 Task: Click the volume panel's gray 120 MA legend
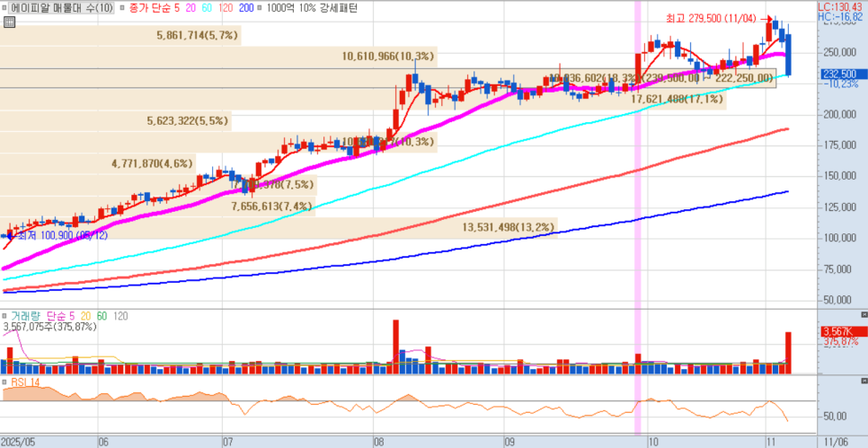[x=120, y=316]
